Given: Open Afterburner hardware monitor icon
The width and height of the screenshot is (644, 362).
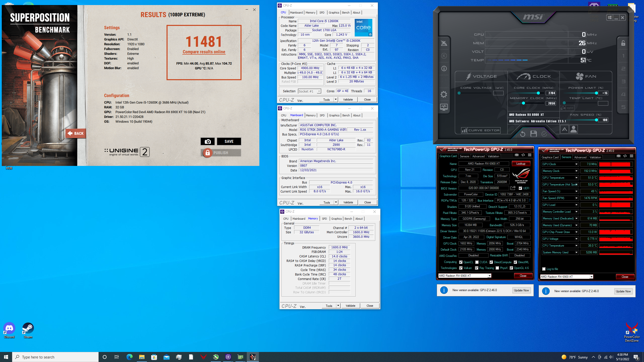Looking at the screenshot, I should 444,107.
